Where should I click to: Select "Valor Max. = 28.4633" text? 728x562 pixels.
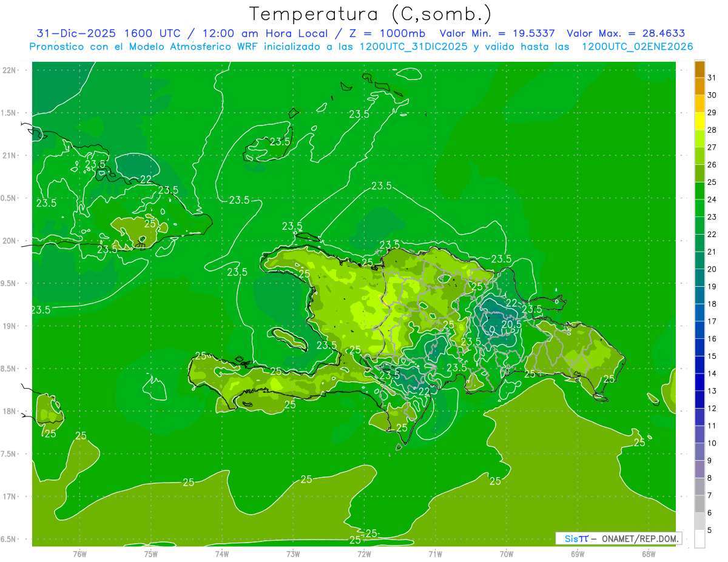click(x=626, y=33)
